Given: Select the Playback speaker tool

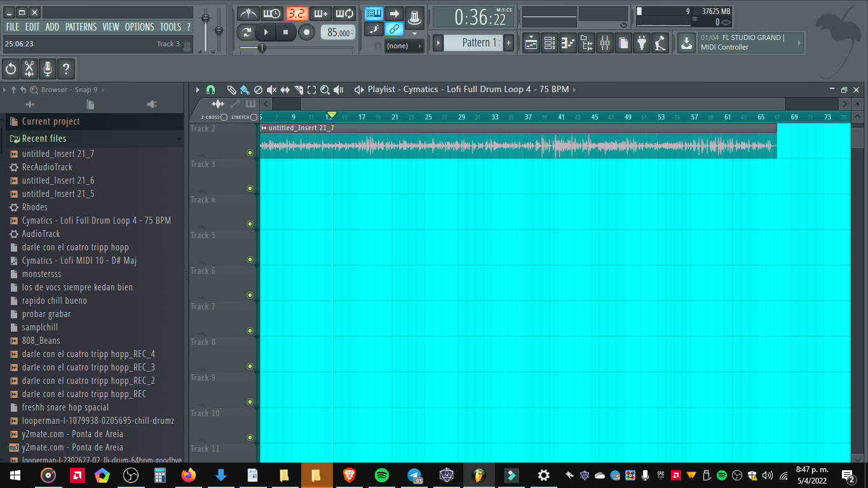Looking at the screenshot, I should (x=338, y=90).
